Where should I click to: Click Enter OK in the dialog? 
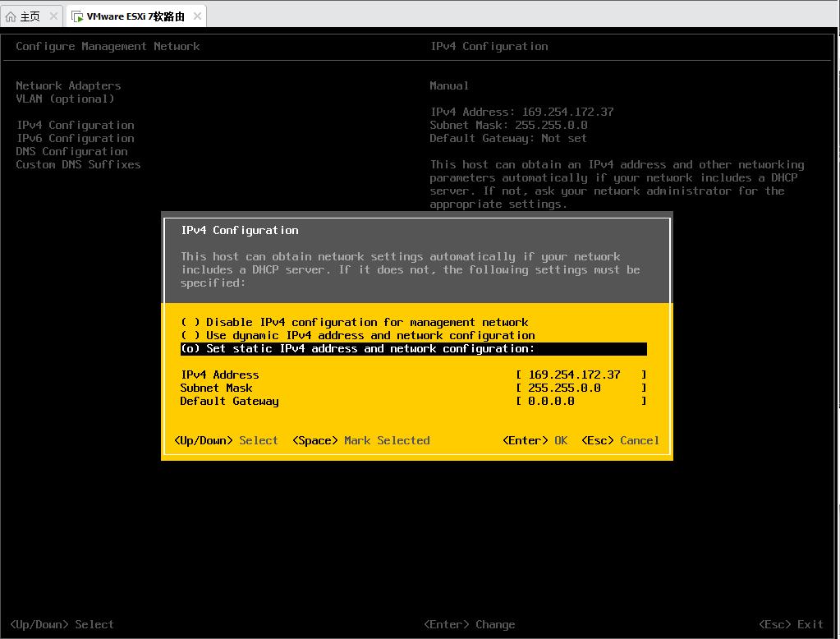(535, 440)
